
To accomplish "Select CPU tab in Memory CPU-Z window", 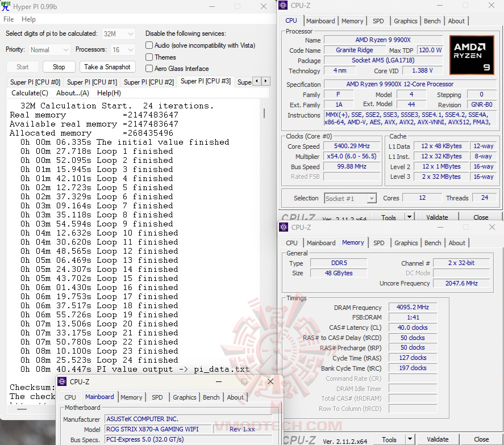I will pyautogui.click(x=291, y=243).
